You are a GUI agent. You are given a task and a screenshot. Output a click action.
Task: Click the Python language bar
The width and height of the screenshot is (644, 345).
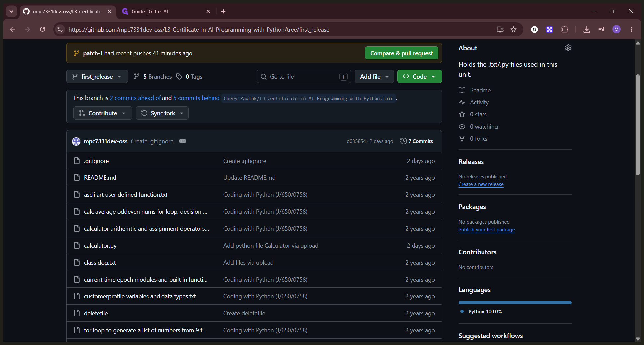[515, 303]
